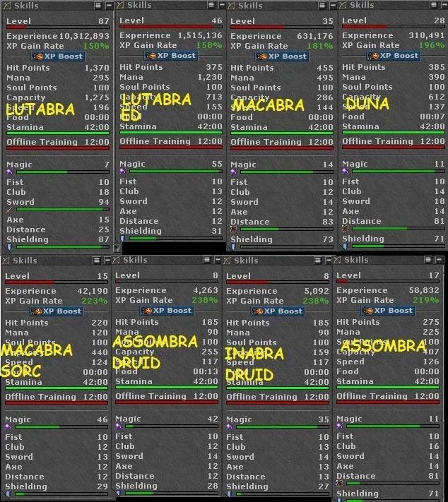This screenshot has width=448, height=502.
Task: Open the options menu icon in the Level 28 Skills panel
Action: [x=433, y=5]
